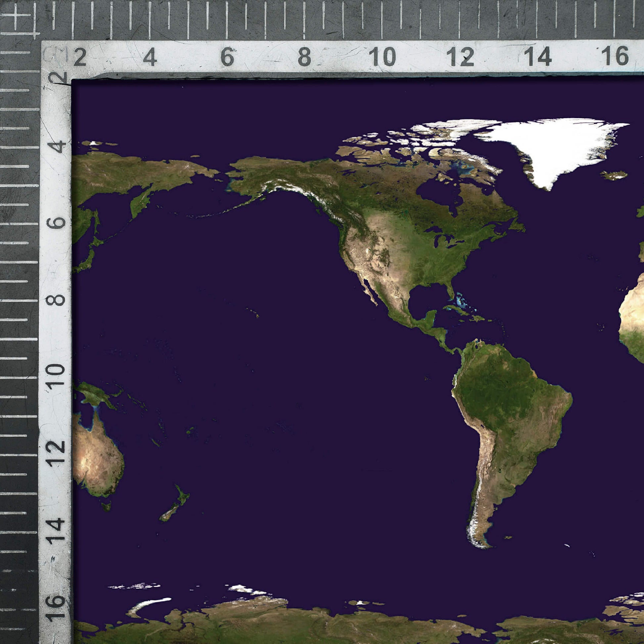Click Greenland's white ice sheet on the map
Screen dimensions: 644x644
553,147
